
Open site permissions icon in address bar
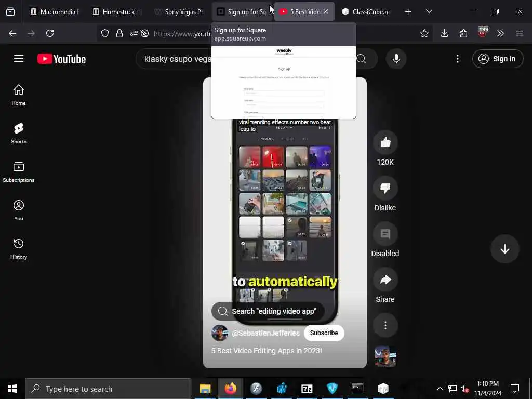(x=134, y=33)
